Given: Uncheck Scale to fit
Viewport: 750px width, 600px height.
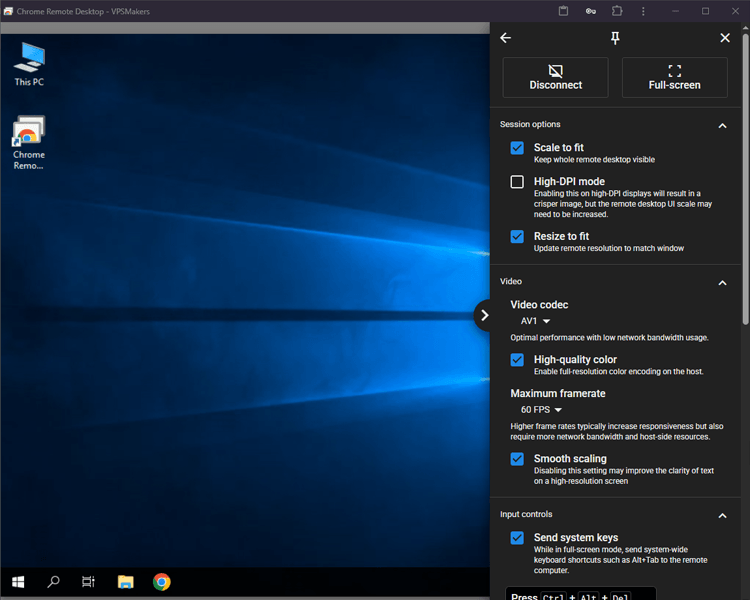Looking at the screenshot, I should coord(517,148).
